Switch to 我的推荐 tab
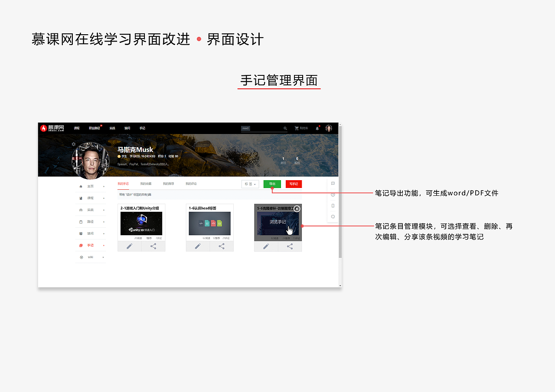 pyautogui.click(x=168, y=184)
